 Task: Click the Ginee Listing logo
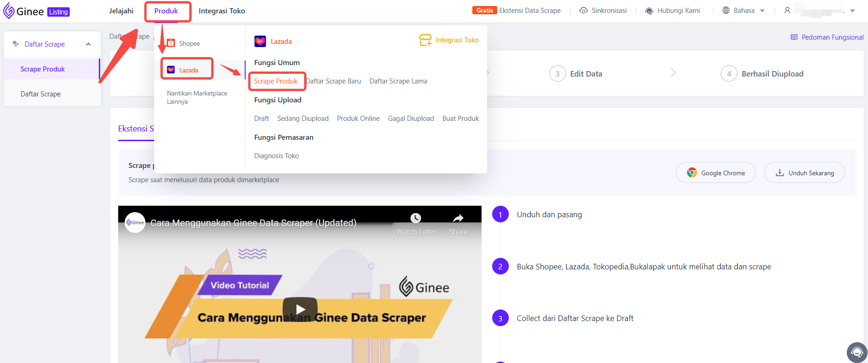[x=36, y=11]
